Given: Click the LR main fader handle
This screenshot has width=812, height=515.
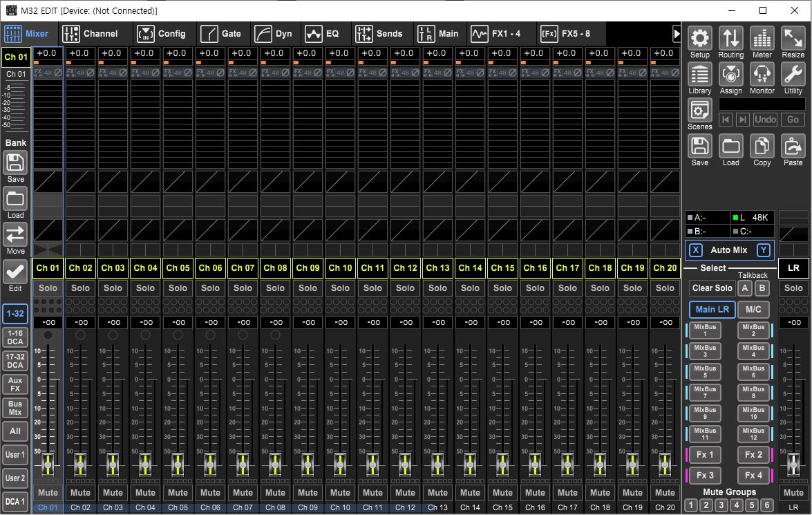Looking at the screenshot, I should 793,465.
